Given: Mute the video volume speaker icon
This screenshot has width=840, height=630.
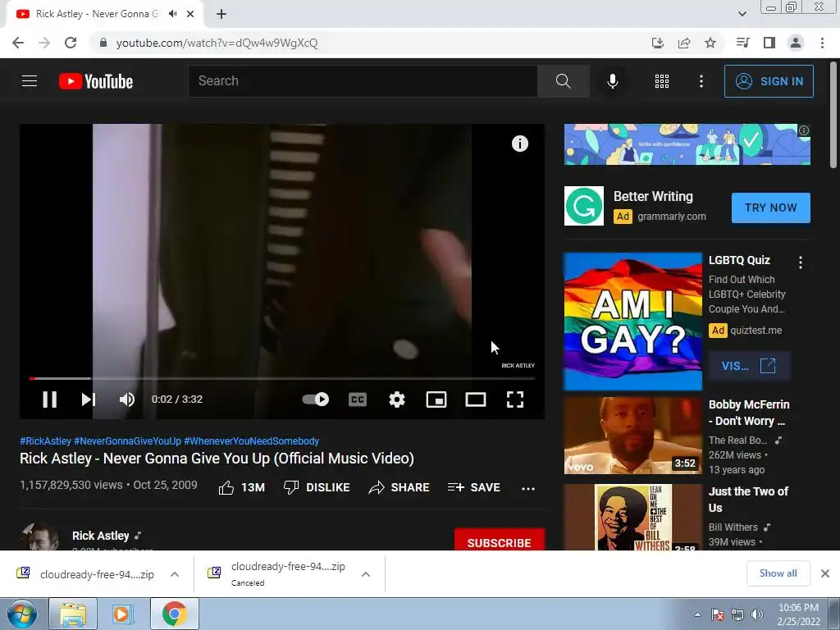Looking at the screenshot, I should coord(127,399).
